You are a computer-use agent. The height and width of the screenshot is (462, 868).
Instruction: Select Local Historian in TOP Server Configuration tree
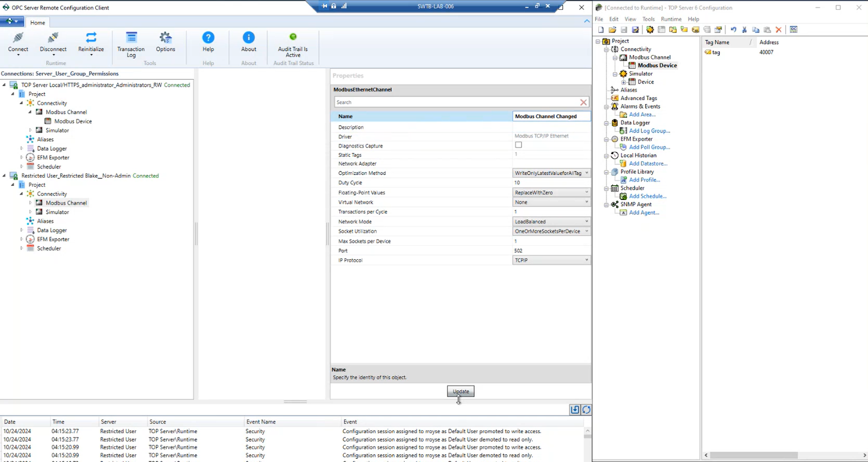click(639, 155)
